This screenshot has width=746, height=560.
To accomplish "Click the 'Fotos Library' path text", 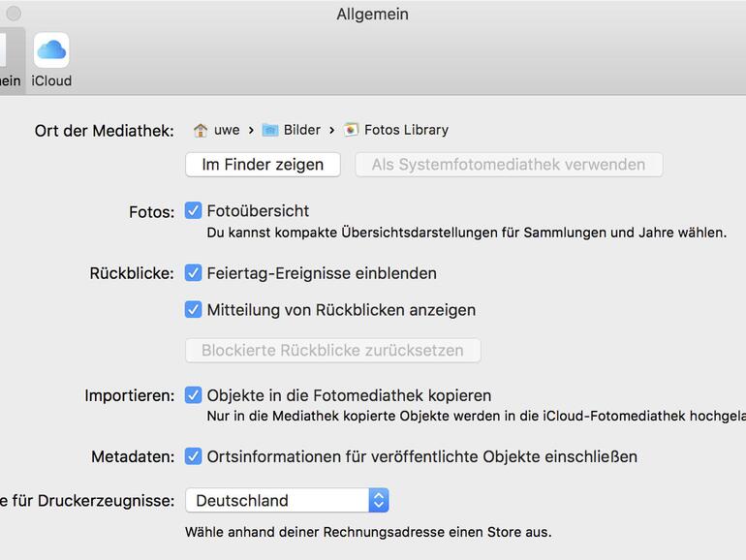I will point(406,130).
